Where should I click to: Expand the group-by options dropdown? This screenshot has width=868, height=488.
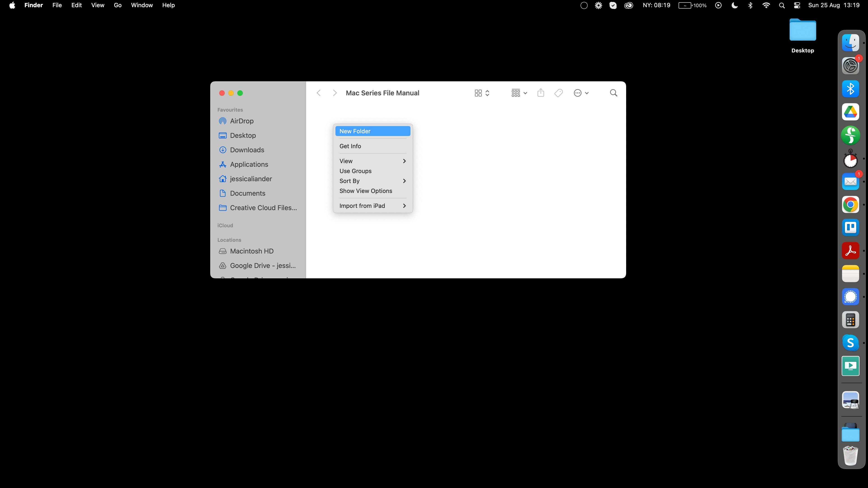click(x=519, y=93)
